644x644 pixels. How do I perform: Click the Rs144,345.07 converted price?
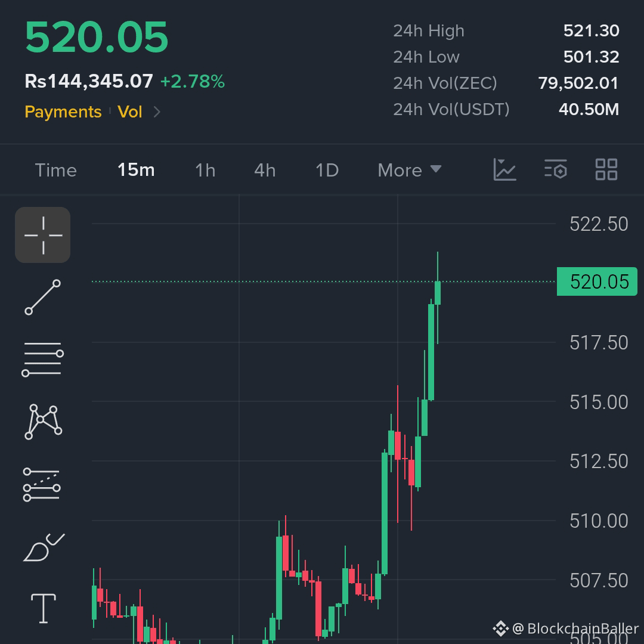pos(89,81)
